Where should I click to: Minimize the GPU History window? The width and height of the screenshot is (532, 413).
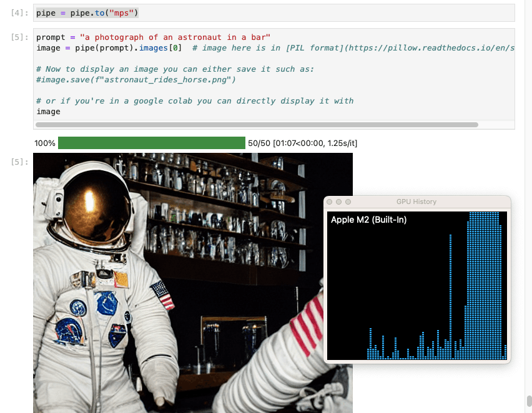[339, 202]
